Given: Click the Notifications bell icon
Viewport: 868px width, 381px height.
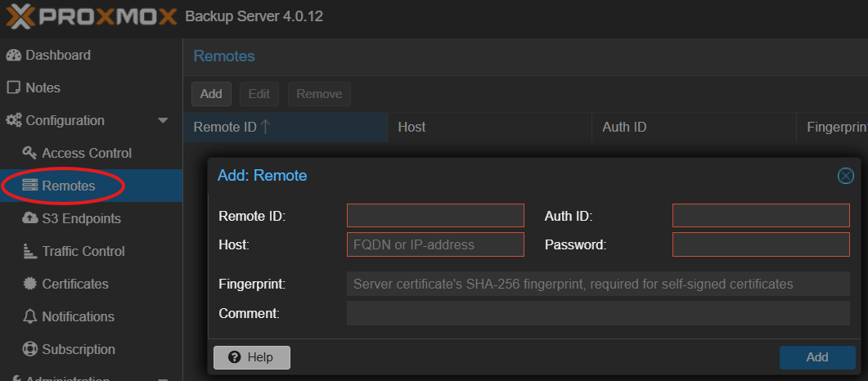Looking at the screenshot, I should tap(30, 316).
